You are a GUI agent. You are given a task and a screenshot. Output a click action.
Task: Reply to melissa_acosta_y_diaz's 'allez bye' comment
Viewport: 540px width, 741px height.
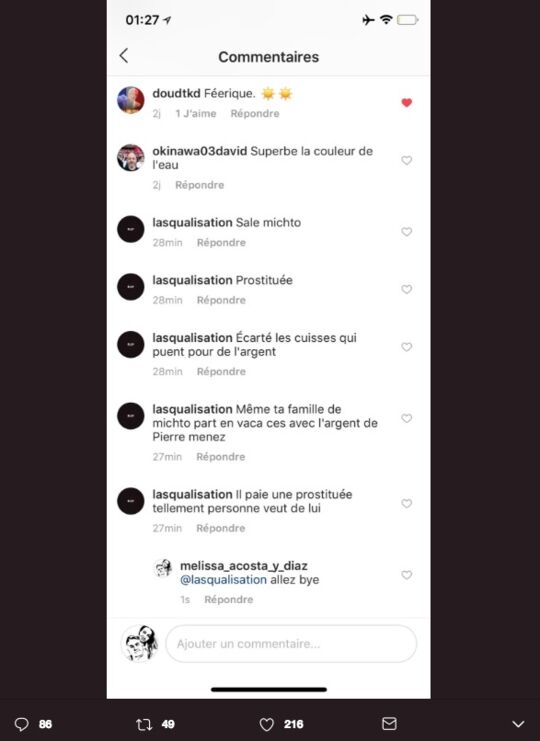(229, 600)
